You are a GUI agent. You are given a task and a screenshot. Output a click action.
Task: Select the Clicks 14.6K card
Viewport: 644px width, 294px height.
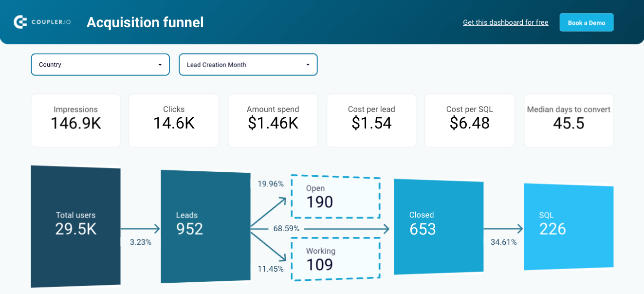click(174, 120)
